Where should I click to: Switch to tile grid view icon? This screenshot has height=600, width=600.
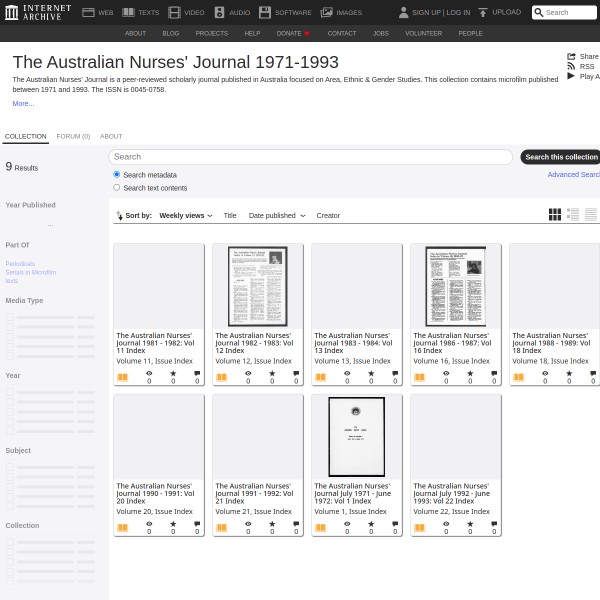click(x=555, y=215)
